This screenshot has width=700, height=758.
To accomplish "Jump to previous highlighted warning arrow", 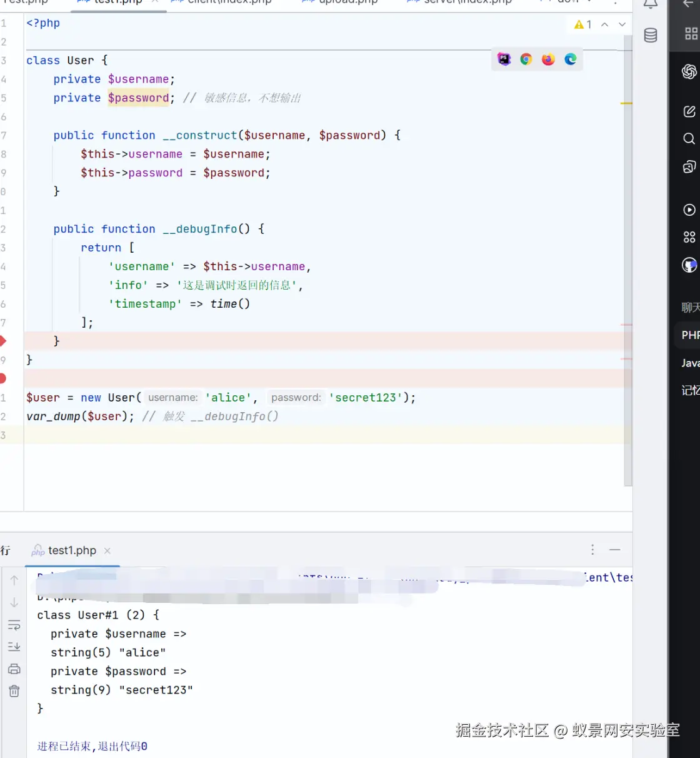I will point(604,24).
